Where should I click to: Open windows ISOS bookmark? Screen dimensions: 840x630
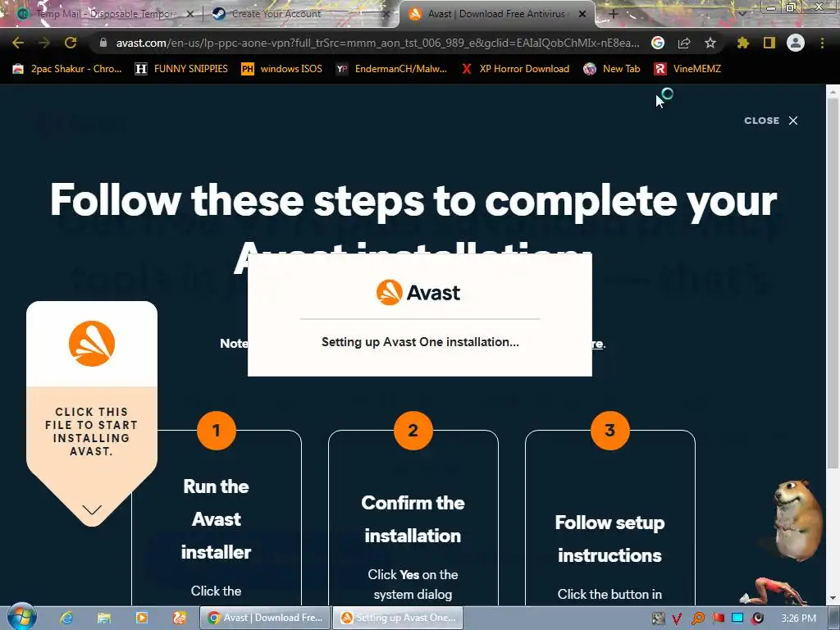pyautogui.click(x=282, y=69)
